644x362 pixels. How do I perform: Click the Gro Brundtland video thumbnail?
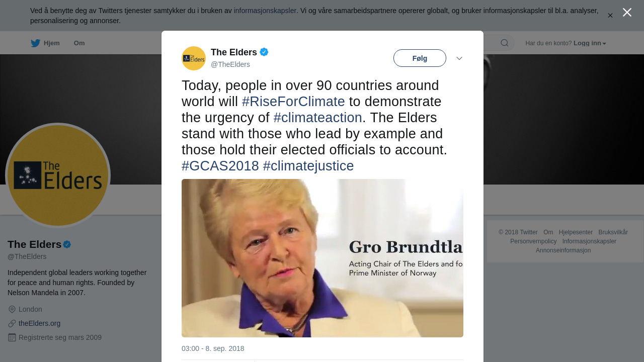pyautogui.click(x=322, y=258)
